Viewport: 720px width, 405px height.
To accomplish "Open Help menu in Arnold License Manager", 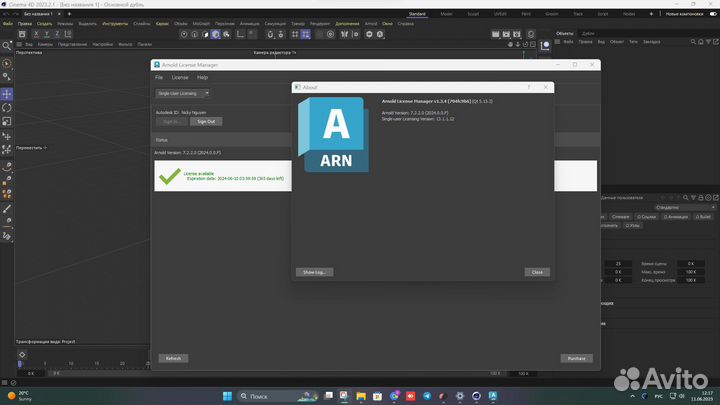I will [x=202, y=78].
